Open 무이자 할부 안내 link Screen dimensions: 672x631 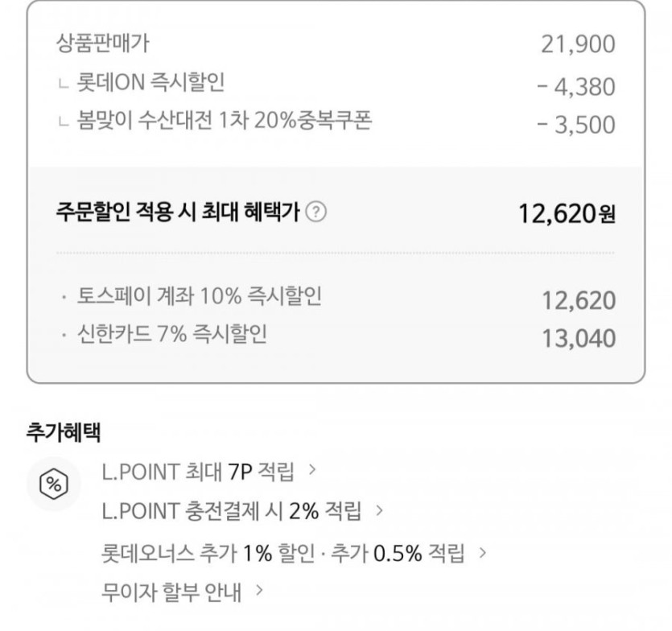coord(171,594)
